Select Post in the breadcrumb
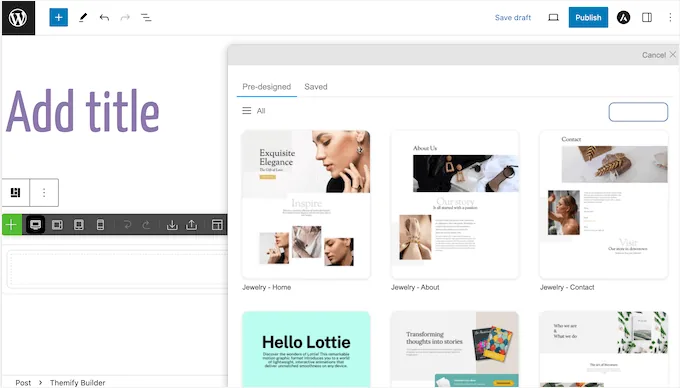680x388 pixels. coord(23,382)
